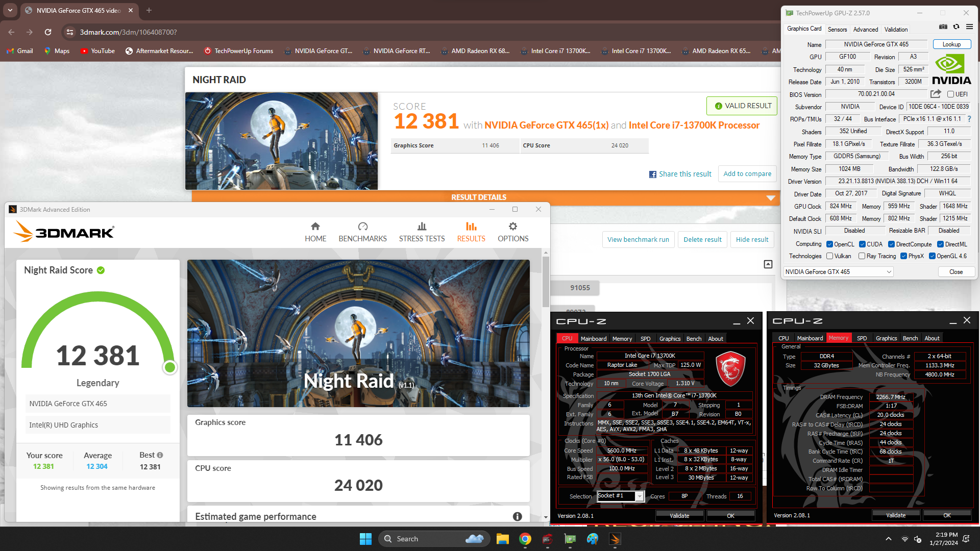Open browser tab search dropdown
Screen dimensions: 980x551
(x=10, y=10)
